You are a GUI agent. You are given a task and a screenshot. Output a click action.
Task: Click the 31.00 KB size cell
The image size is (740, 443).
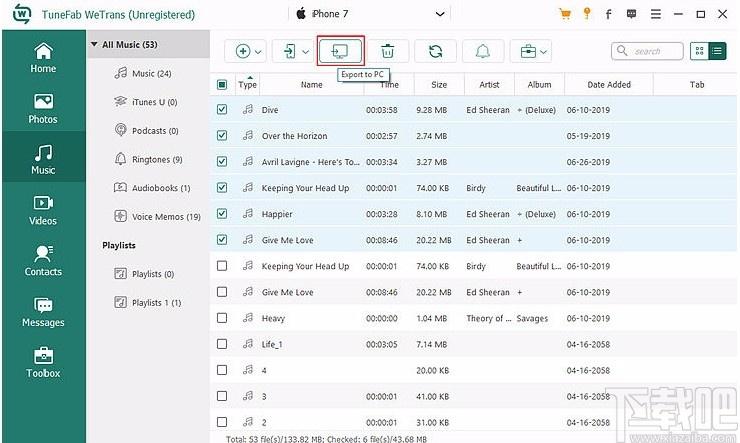point(432,422)
